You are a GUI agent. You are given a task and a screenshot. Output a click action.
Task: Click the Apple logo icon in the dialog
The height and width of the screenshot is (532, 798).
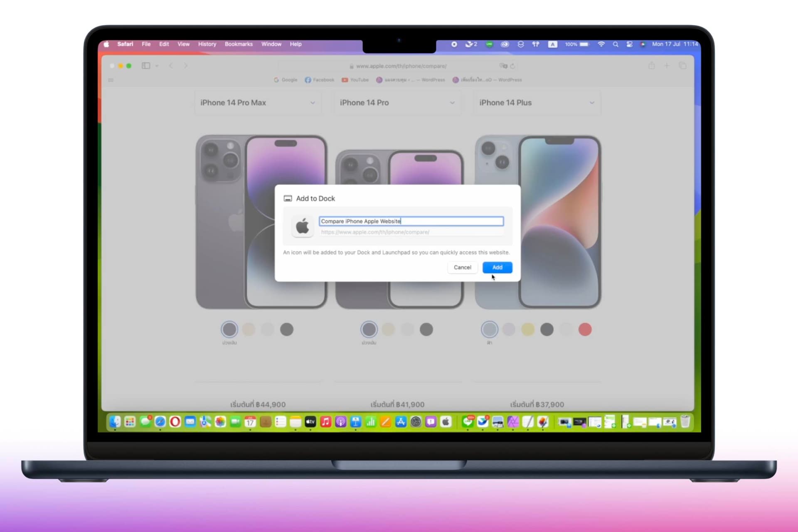click(302, 227)
